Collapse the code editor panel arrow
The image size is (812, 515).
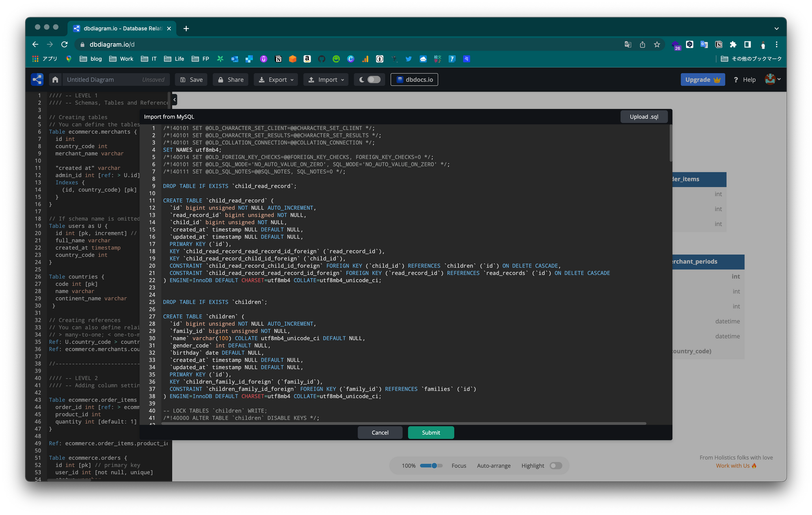tap(175, 99)
